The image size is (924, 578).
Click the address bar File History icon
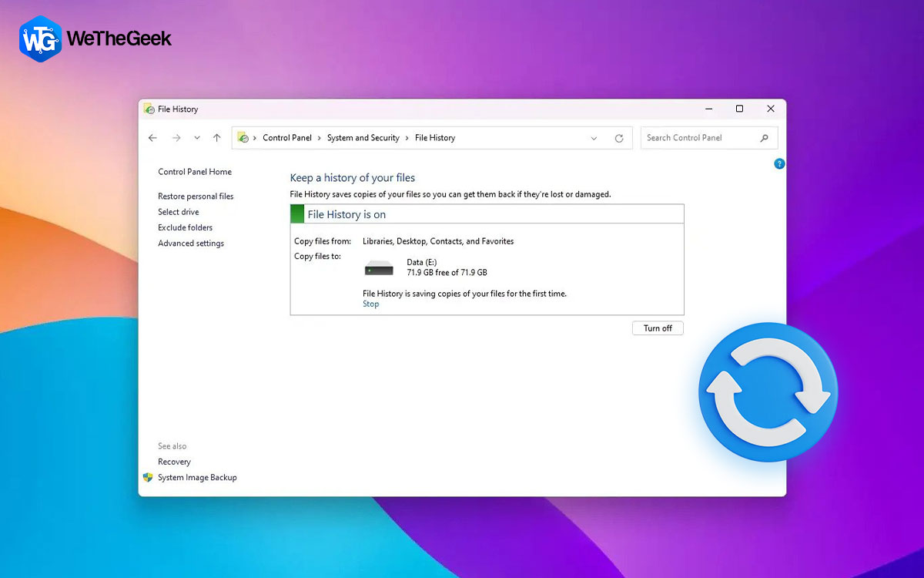[x=243, y=138]
